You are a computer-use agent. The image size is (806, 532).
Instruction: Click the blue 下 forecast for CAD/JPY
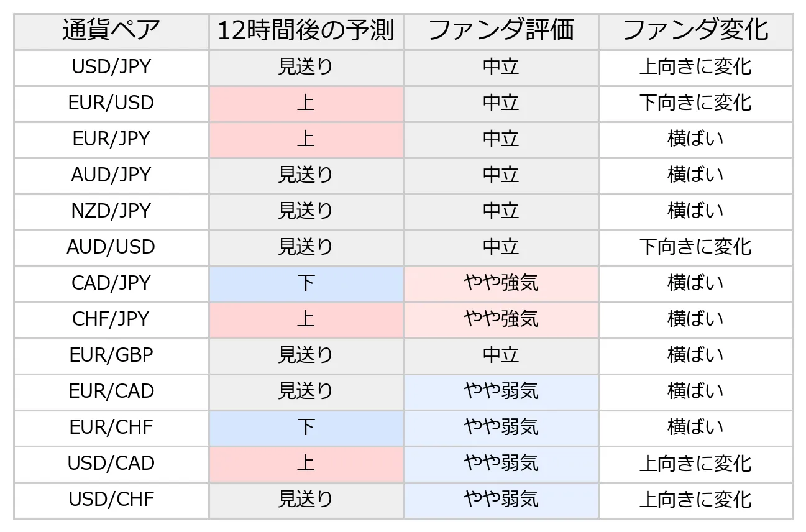(x=306, y=283)
